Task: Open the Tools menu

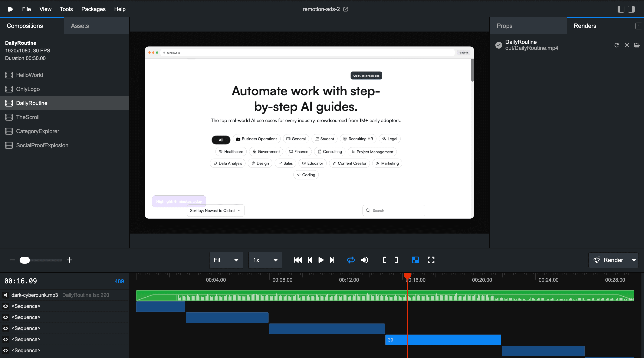Action: (66, 9)
